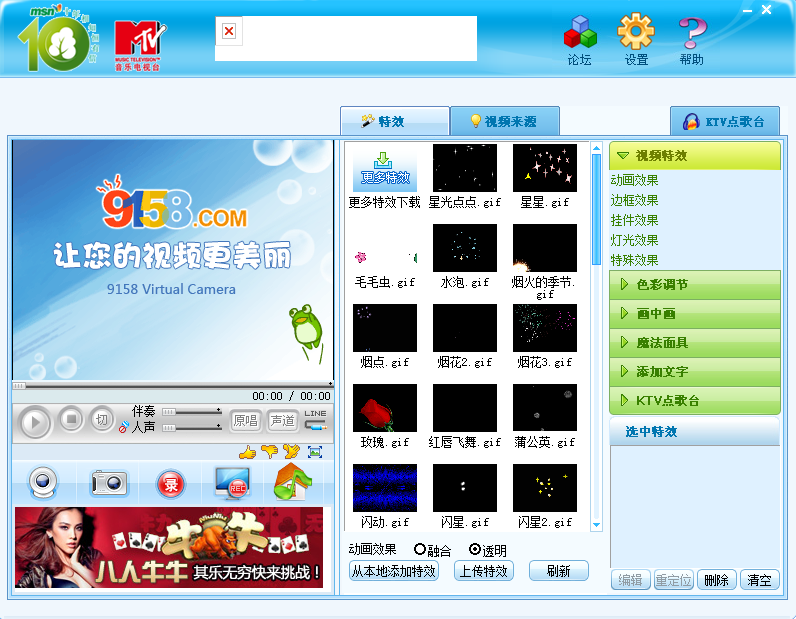Adjust the 人声 vocal volume slider
The image size is (796, 619).
[191, 428]
